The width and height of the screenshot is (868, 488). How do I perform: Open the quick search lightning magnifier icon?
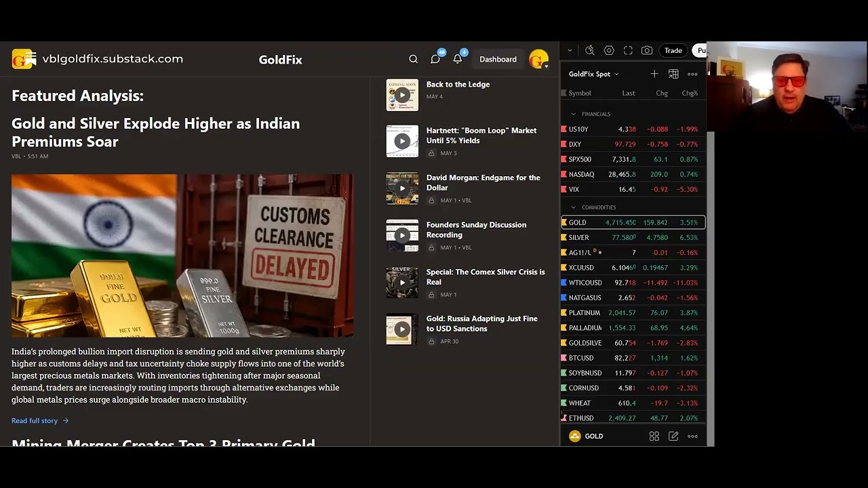(x=589, y=50)
